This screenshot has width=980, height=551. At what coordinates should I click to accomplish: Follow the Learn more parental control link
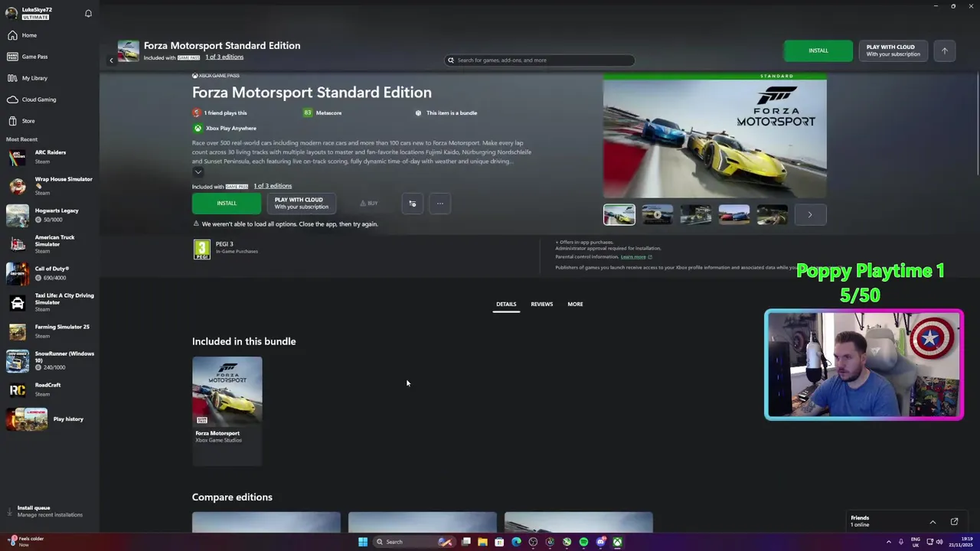pos(633,257)
